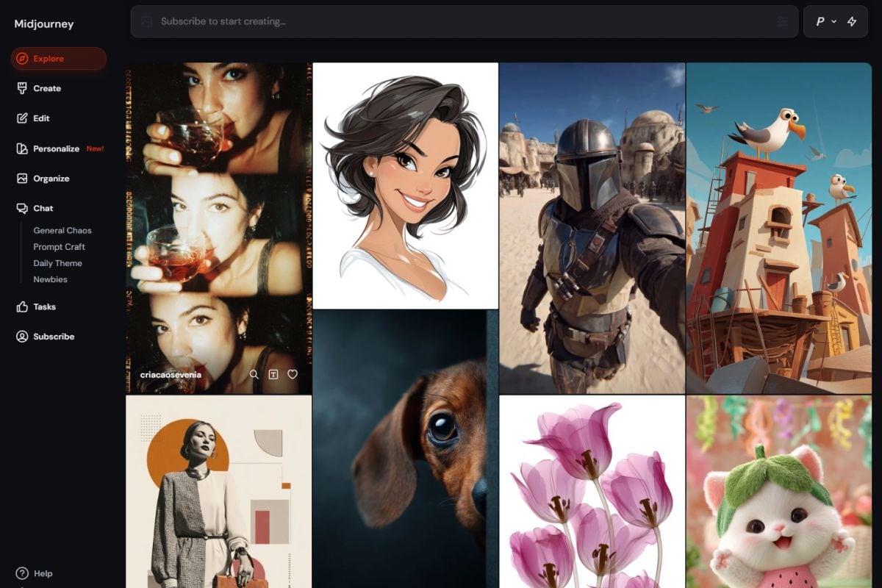Expand the P personalization dropdown
Viewport: 882px width, 588px height.
[x=826, y=21]
